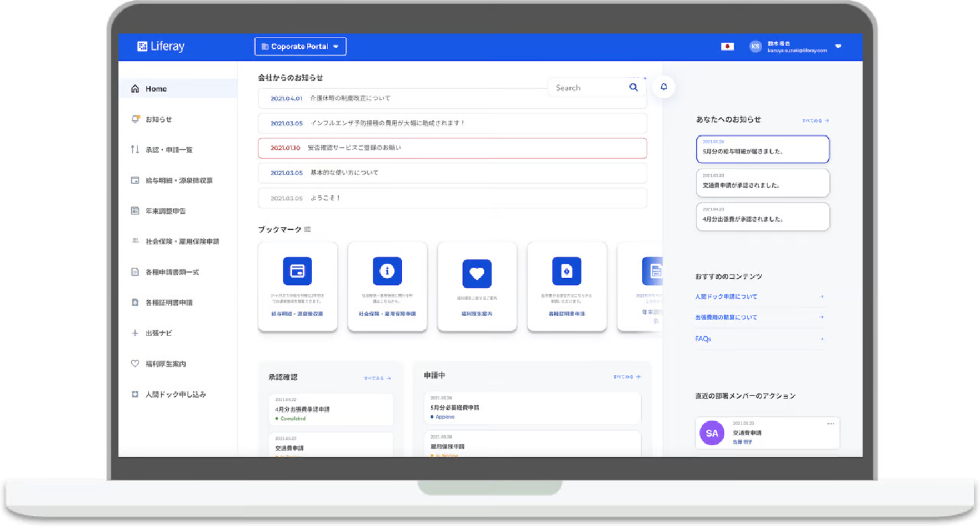Select 承認・申請一覧 in the sidebar menu
This screenshot has height=528, width=980.
point(134,149)
